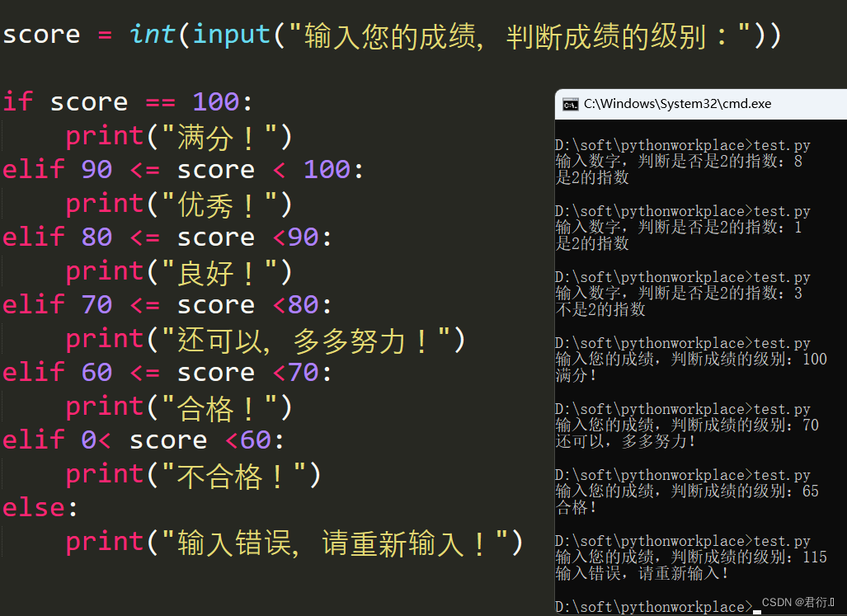
Task: Click the line print("不合格！")
Action: pyautogui.click(x=193, y=474)
